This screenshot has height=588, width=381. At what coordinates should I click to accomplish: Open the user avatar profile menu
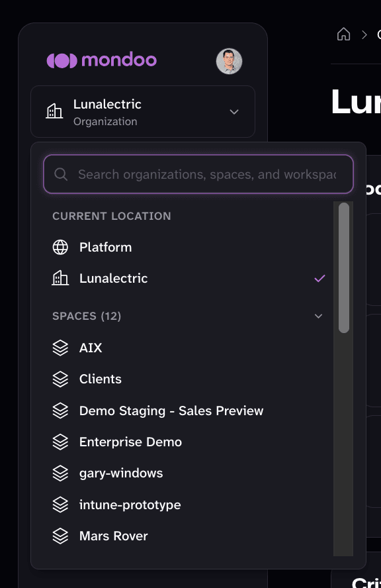point(230,61)
